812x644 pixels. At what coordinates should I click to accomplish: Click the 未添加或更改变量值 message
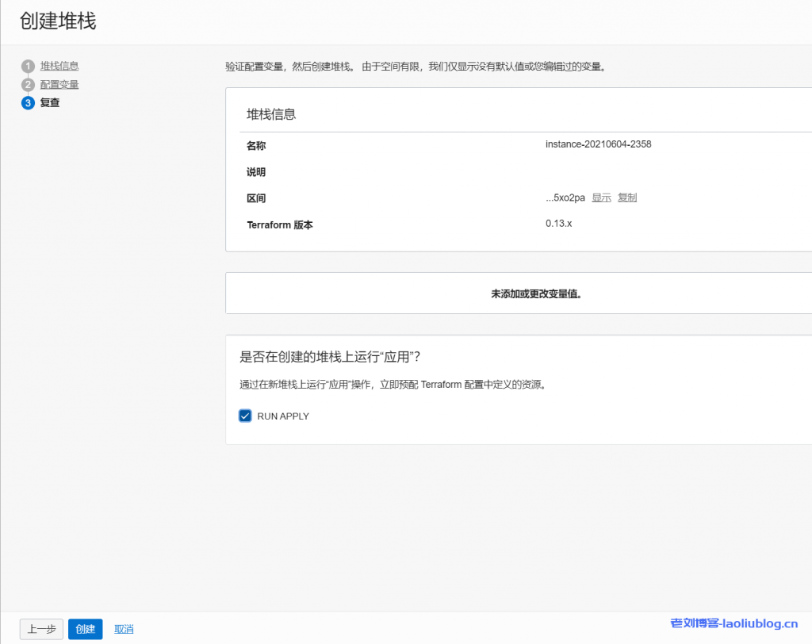537,293
